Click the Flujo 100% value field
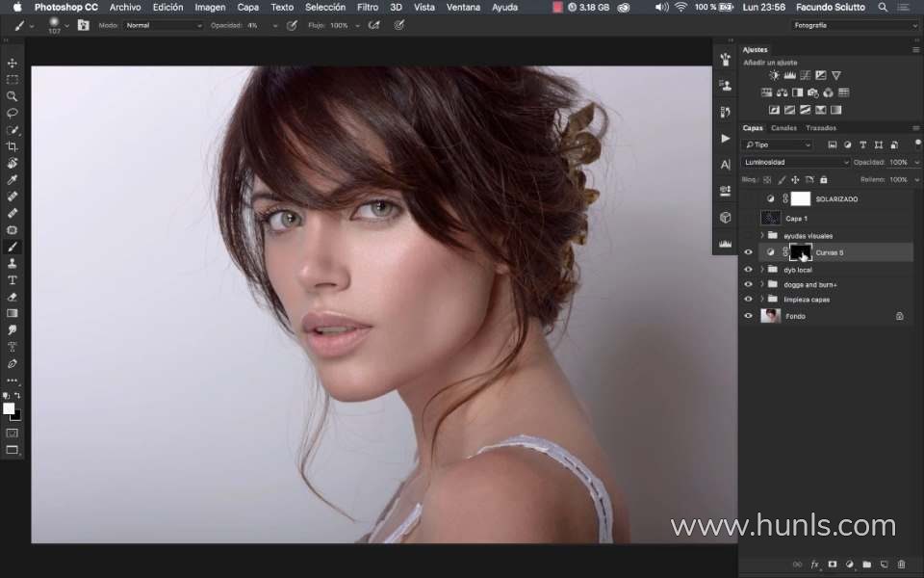924x578 pixels. 341,25
